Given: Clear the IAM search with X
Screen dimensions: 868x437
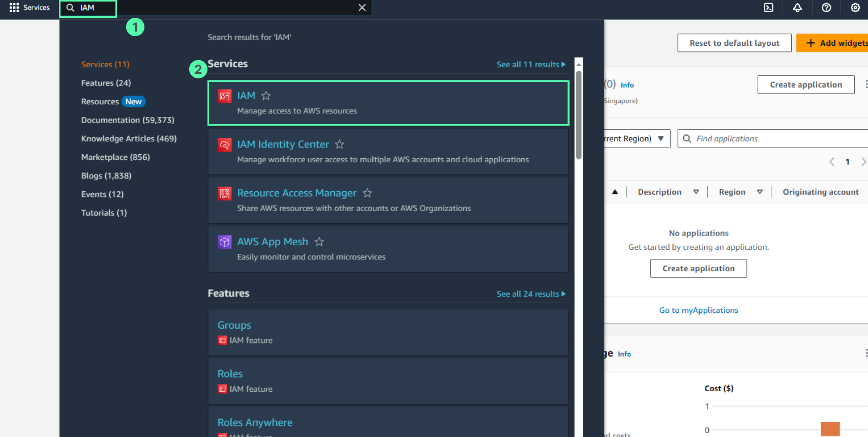Looking at the screenshot, I should point(362,8).
